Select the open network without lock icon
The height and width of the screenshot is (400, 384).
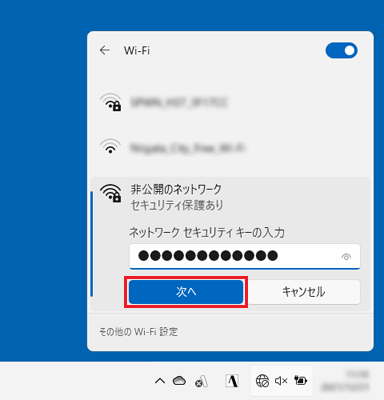click(x=230, y=147)
